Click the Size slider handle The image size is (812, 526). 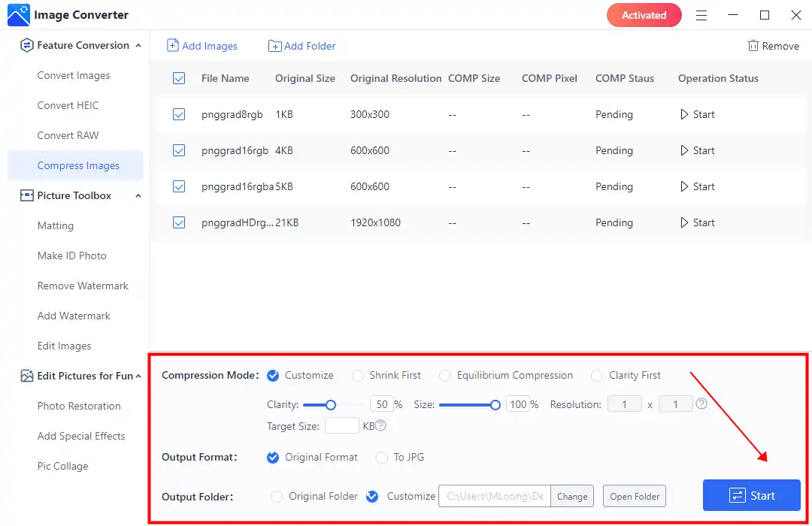pyautogui.click(x=495, y=405)
